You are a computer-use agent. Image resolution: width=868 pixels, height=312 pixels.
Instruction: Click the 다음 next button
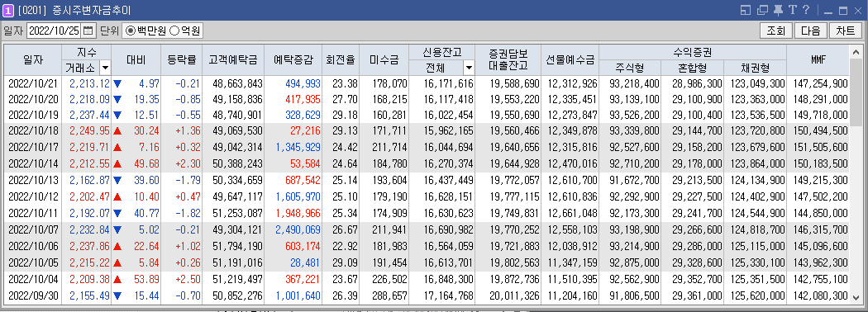click(811, 31)
